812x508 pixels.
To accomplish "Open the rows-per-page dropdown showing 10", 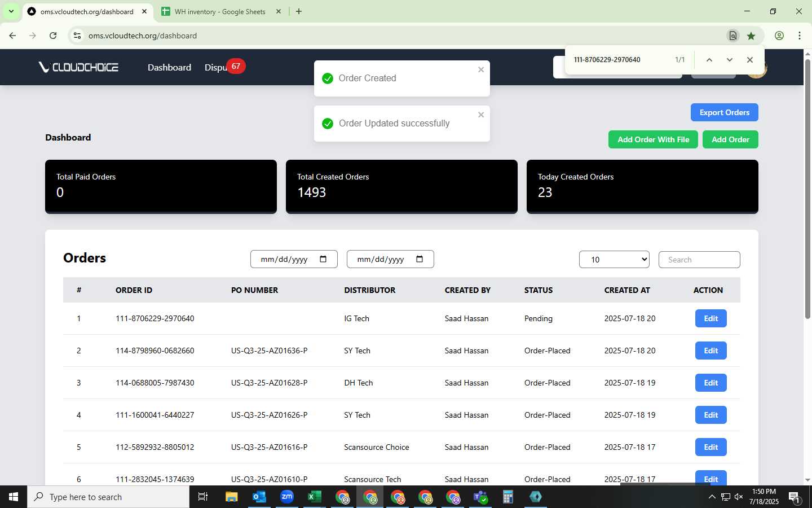I will coord(614,260).
